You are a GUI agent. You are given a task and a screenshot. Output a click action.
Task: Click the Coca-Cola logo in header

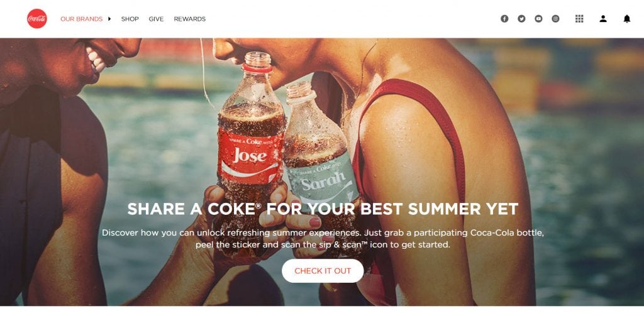coord(37,18)
